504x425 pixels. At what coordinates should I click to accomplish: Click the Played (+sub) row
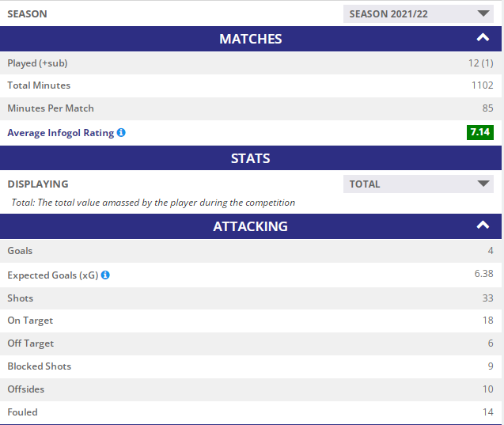point(251,63)
